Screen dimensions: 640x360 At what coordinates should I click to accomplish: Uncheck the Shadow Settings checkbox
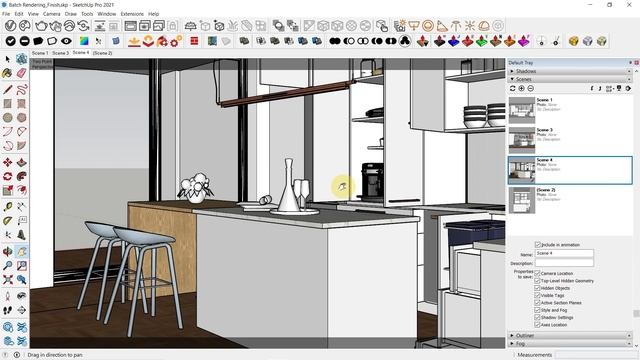click(x=538, y=318)
